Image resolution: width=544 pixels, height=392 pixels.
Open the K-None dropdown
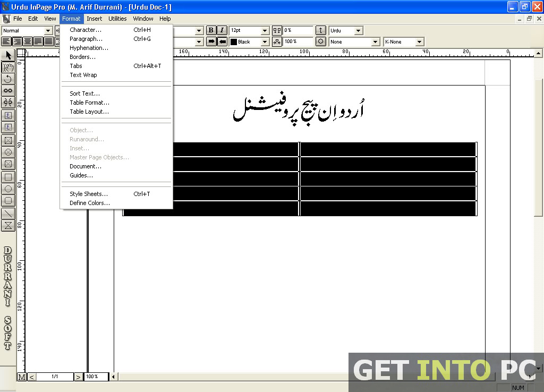click(x=420, y=42)
